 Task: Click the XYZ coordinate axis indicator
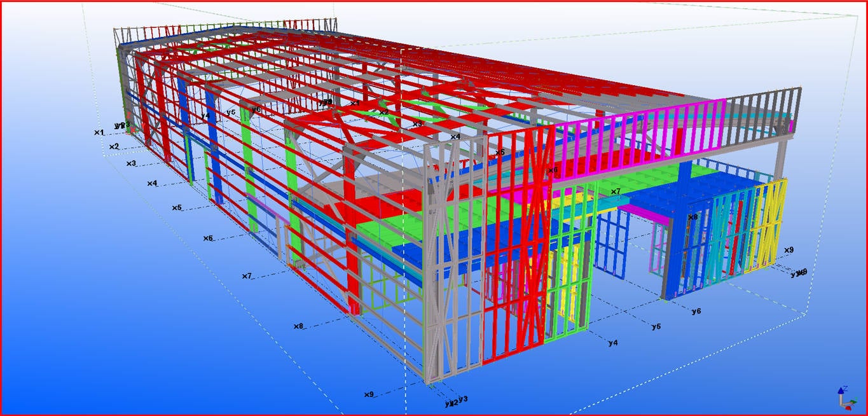click(x=843, y=399)
